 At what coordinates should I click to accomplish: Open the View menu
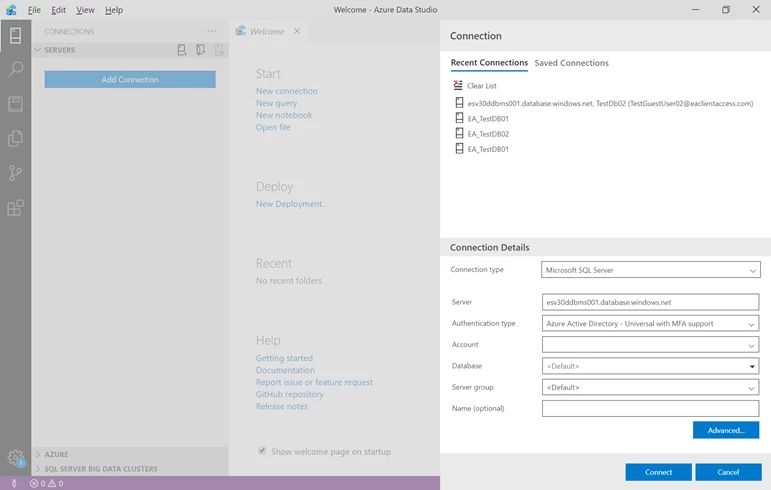[85, 10]
